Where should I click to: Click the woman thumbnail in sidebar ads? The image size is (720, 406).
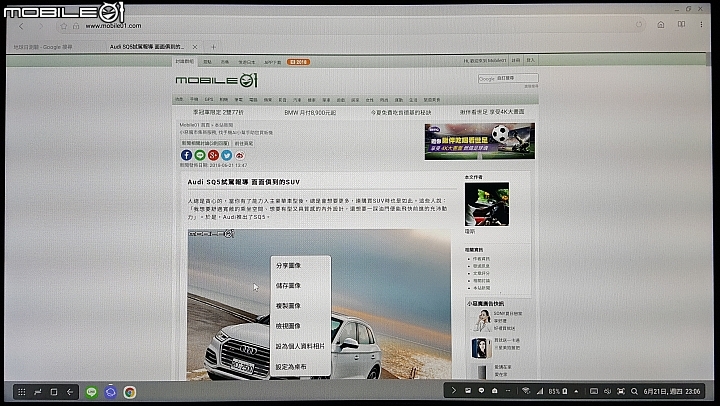pyautogui.click(x=481, y=321)
